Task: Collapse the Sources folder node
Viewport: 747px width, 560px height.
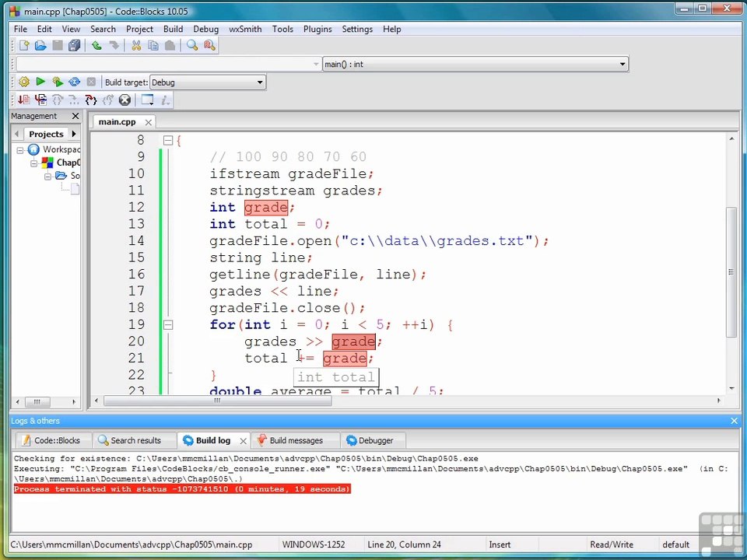Action: [47, 177]
